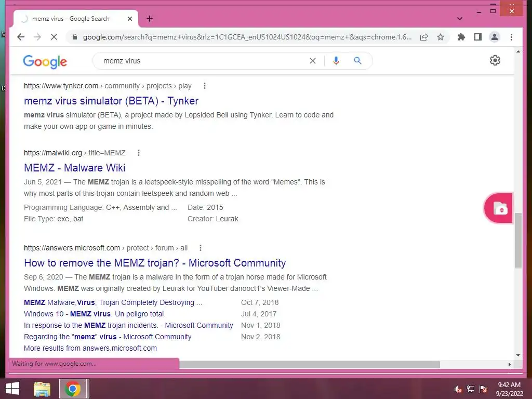532x399 pixels.
Task: Open the malwiki.org result options menu
Action: [138, 153]
